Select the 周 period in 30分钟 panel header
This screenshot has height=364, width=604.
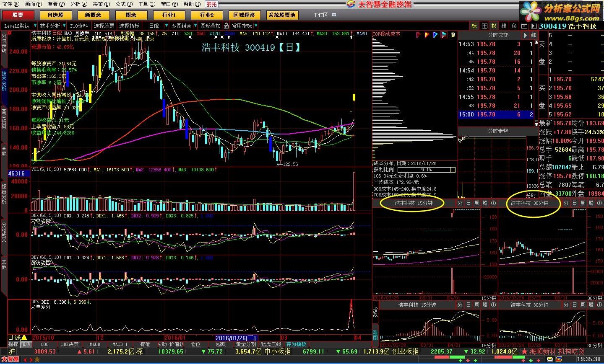click(583, 203)
